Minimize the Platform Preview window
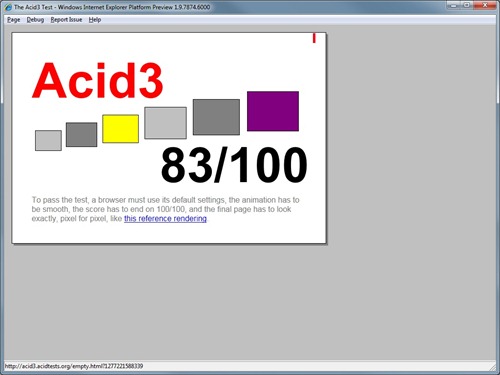The image size is (500, 375). [454, 5]
